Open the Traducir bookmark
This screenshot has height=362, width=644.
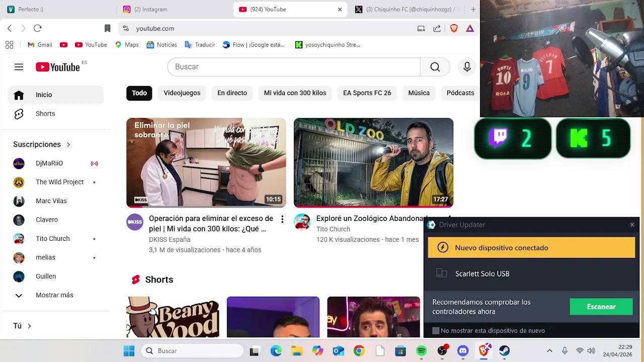(200, 45)
